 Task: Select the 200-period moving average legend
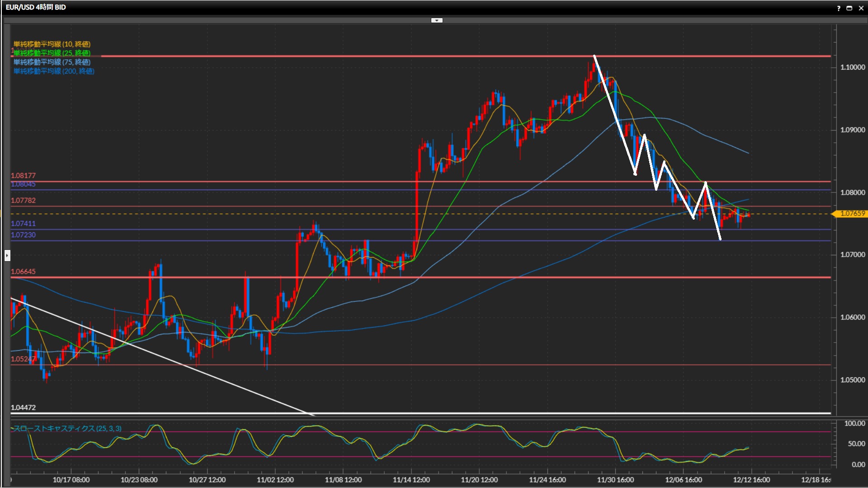click(x=54, y=71)
